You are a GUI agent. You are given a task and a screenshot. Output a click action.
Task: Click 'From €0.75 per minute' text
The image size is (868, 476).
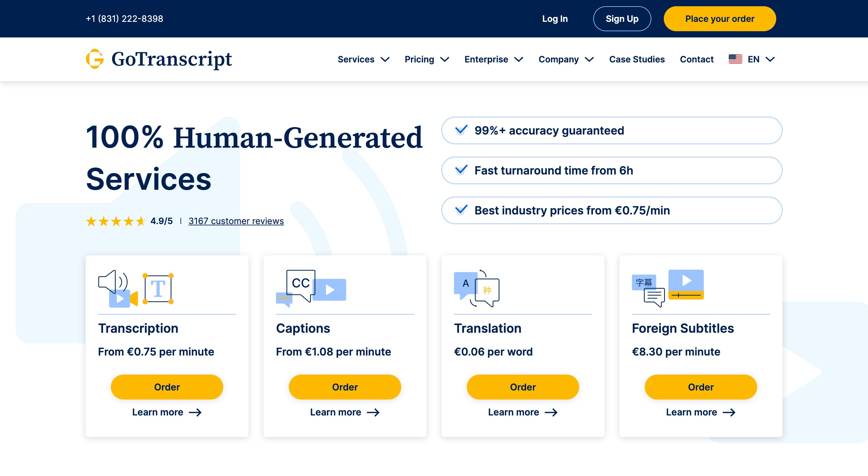[156, 352]
